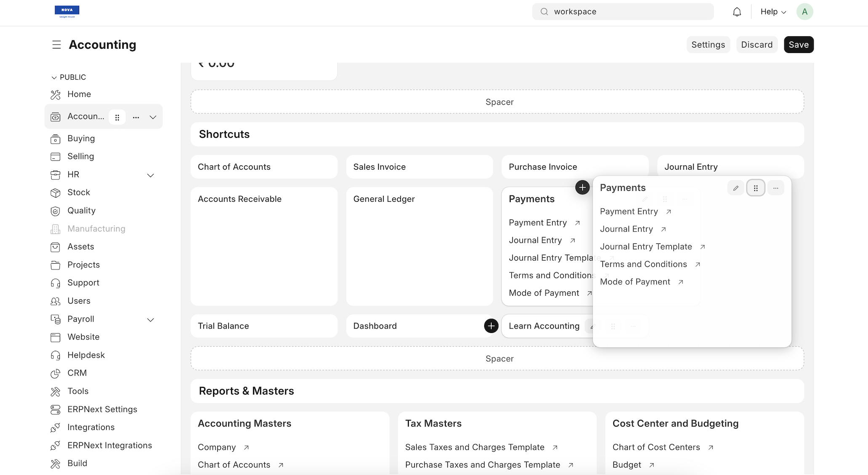868x475 pixels.
Task: Open the three-dots menu on the Payments card
Action: (x=775, y=188)
